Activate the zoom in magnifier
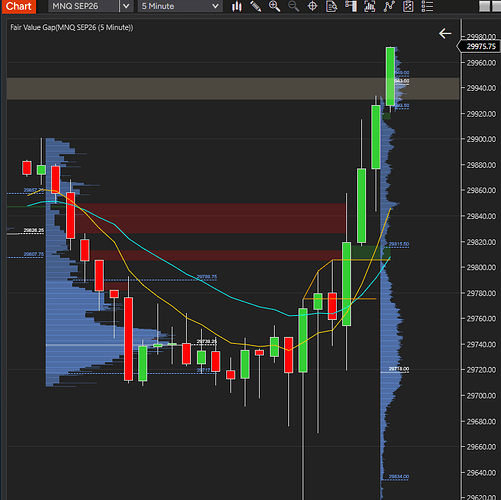Image resolution: width=501 pixels, height=500 pixels. click(x=274, y=6)
